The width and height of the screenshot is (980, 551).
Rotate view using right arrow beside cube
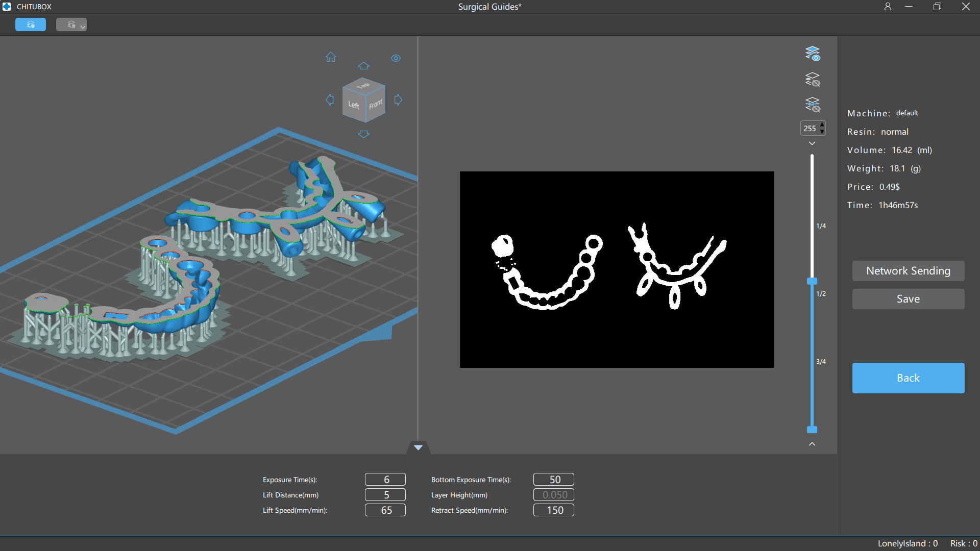(x=398, y=100)
